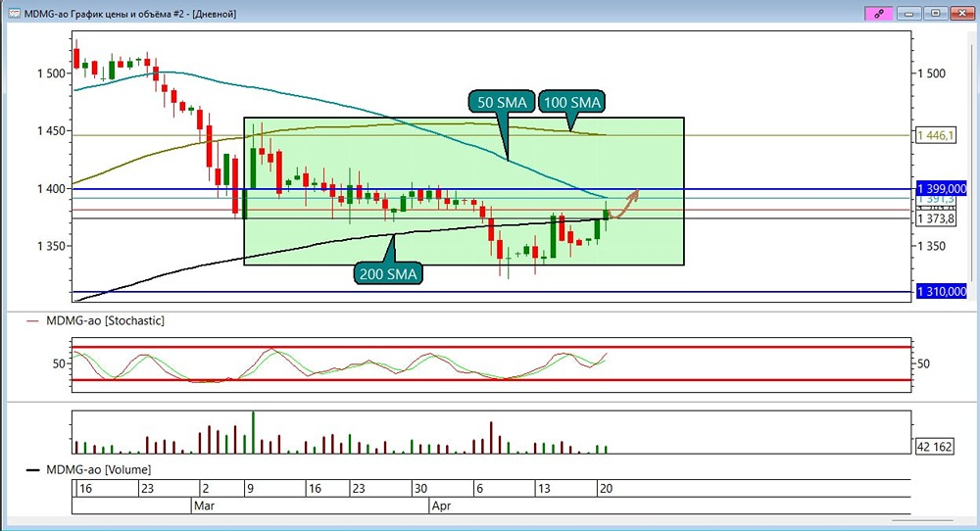Select the horizontal blue line at 1 310
Viewport: 980px width, 531px height.
coord(491,292)
